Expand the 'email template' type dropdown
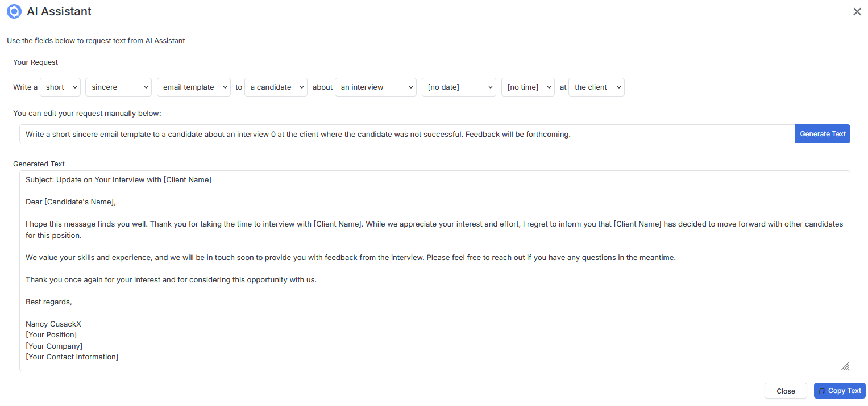This screenshot has height=406, width=868. 194,87
